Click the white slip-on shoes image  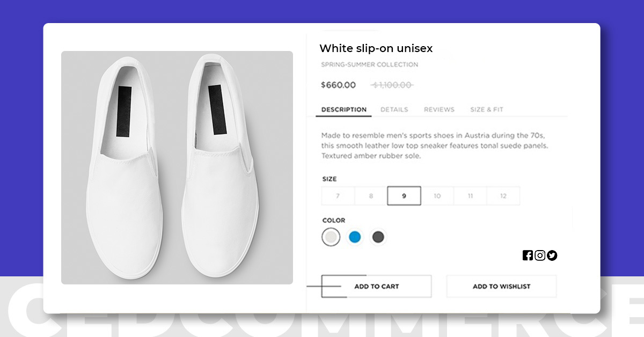coord(177,167)
